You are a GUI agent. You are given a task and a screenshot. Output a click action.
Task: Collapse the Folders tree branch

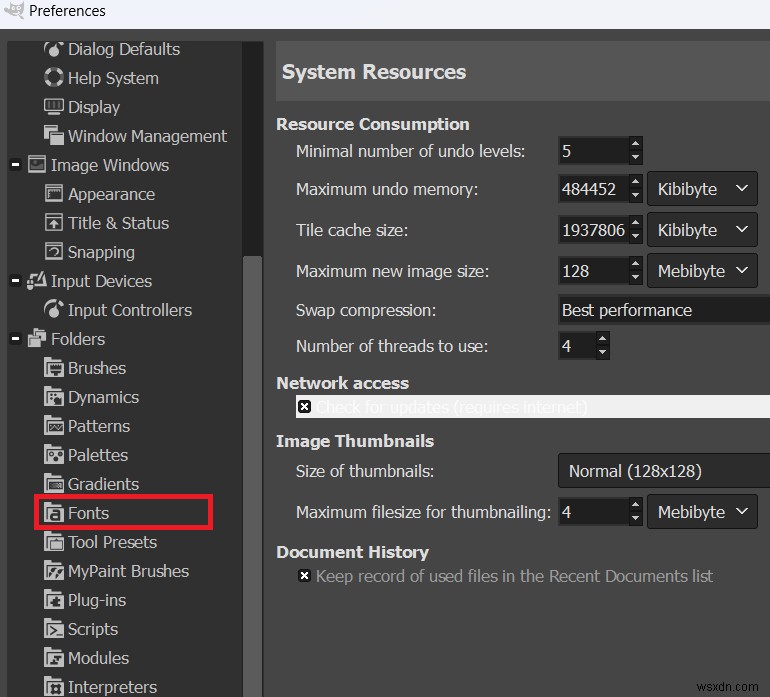pos(15,338)
